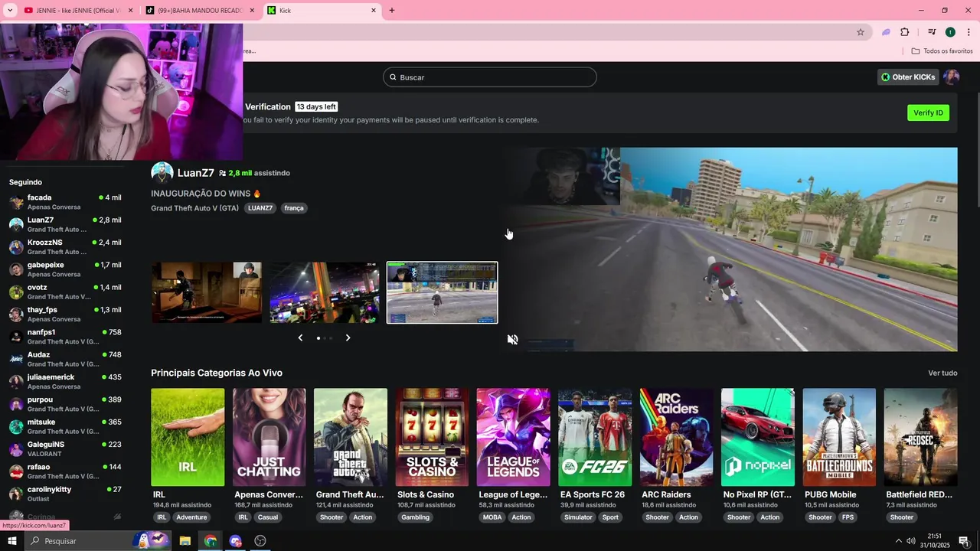This screenshot has height=551, width=980.
Task: Switch to the BAHIA MANDOU RECADO tab
Action: 201,11
